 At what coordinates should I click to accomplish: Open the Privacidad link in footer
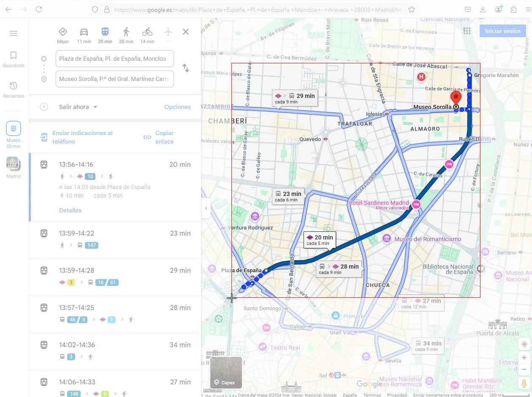click(397, 395)
